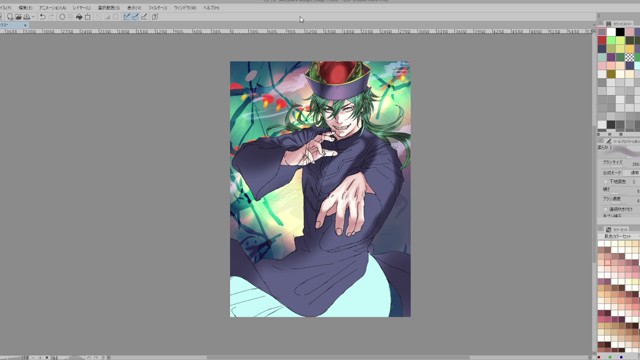
Task: Toggle the Snap to ruler icon
Action: [127, 17]
